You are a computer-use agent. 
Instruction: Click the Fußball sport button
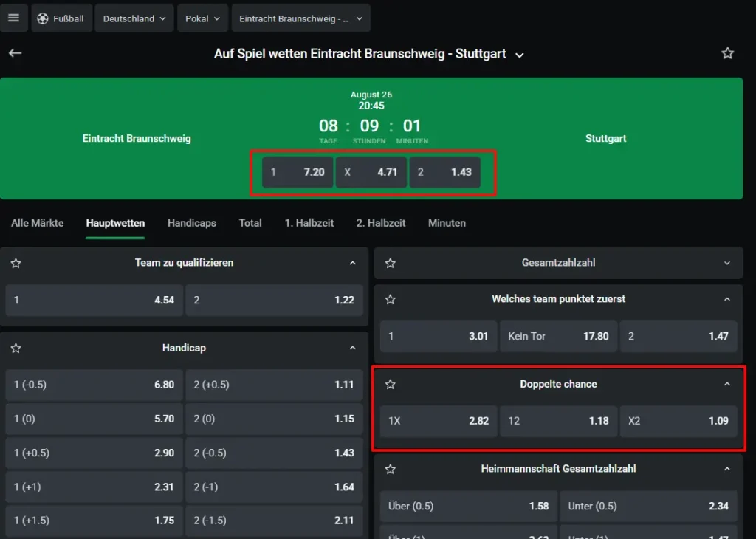[x=62, y=18]
